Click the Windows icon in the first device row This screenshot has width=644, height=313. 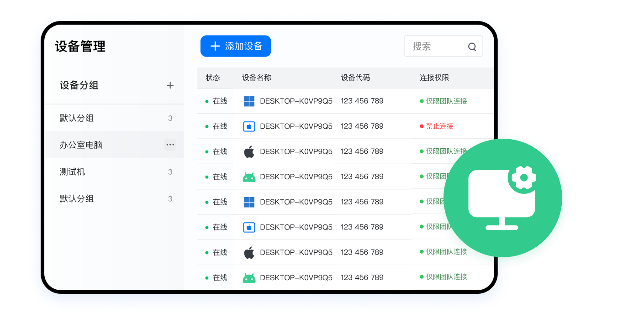[x=249, y=101]
